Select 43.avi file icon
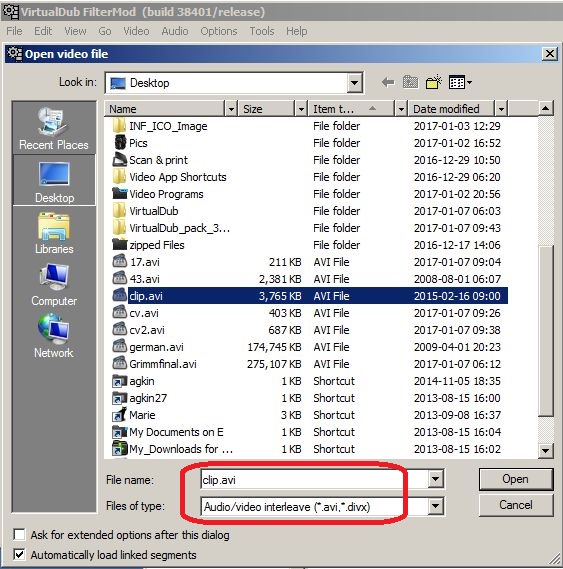 (119, 278)
